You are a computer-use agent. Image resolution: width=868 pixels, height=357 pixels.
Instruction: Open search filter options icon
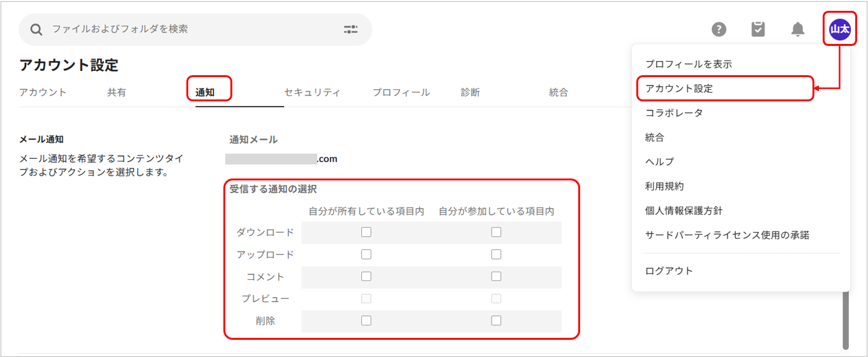(x=350, y=29)
